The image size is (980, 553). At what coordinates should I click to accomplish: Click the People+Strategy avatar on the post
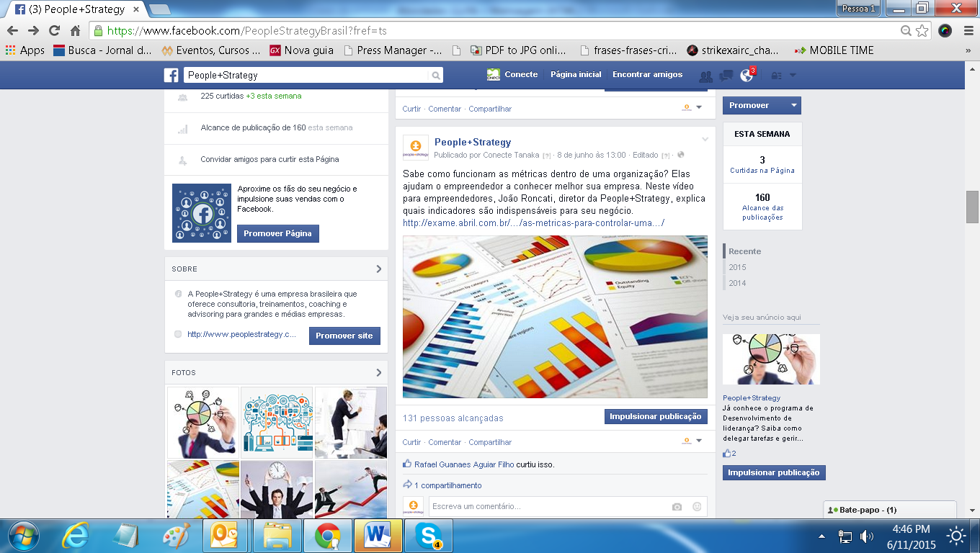(416, 148)
